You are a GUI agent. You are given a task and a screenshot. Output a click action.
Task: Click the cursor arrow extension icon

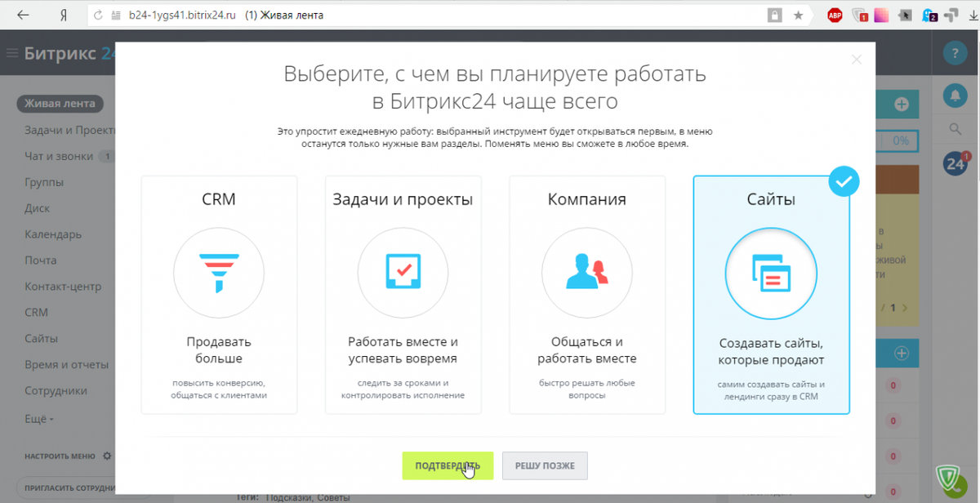[906, 16]
